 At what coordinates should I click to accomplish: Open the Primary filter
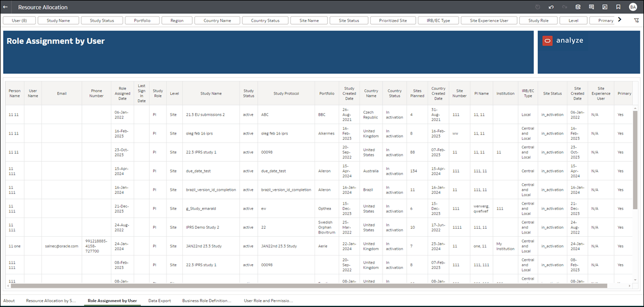coord(602,20)
